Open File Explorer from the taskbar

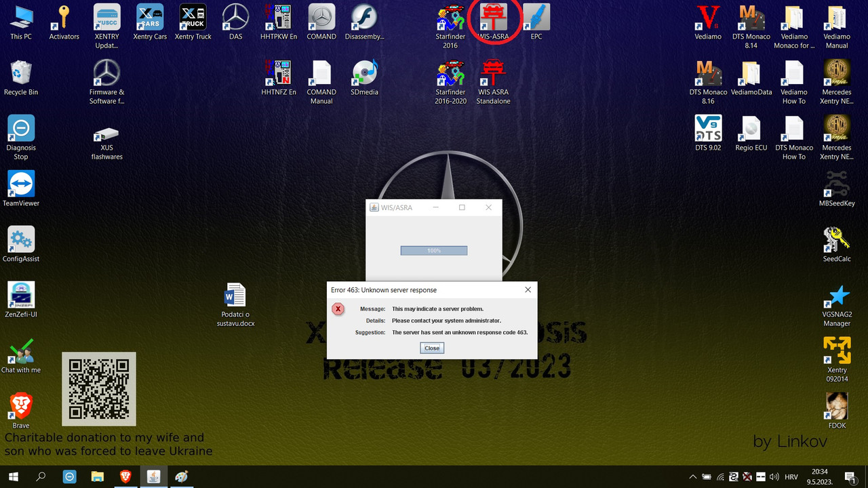98,476
